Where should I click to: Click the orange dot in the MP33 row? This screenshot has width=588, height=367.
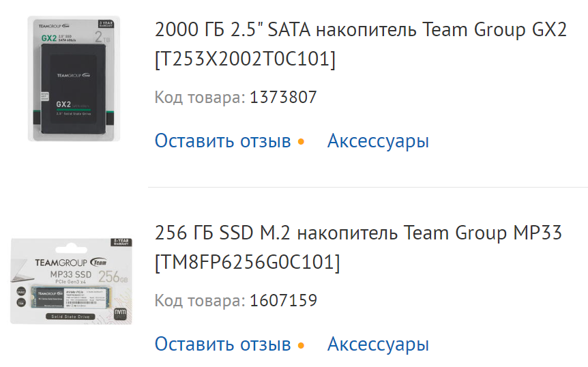(301, 344)
